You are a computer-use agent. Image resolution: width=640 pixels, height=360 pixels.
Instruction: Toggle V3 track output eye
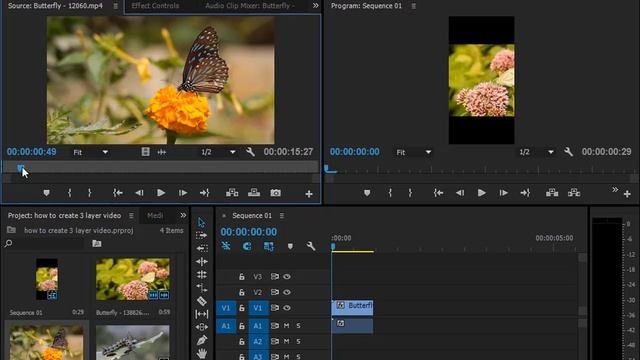287,277
